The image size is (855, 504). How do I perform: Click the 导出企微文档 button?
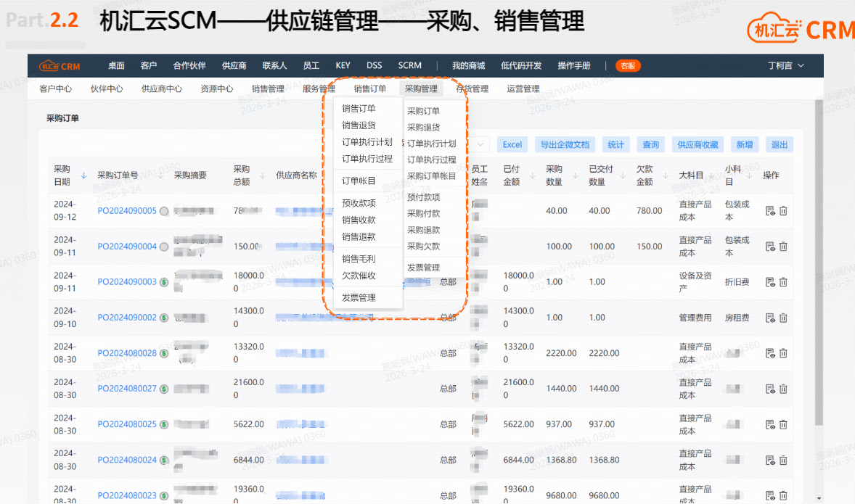(565, 144)
